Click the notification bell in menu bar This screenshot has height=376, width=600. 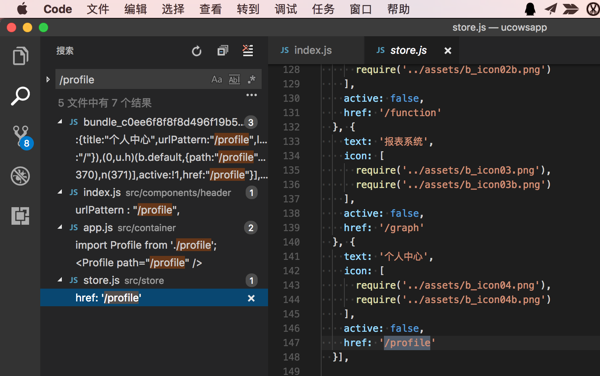[x=530, y=9]
